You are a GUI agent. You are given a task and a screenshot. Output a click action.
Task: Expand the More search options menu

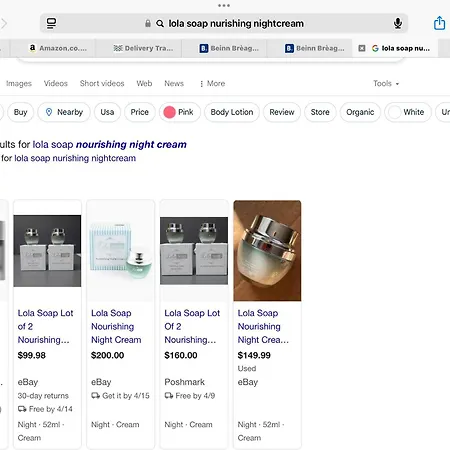pyautogui.click(x=212, y=83)
